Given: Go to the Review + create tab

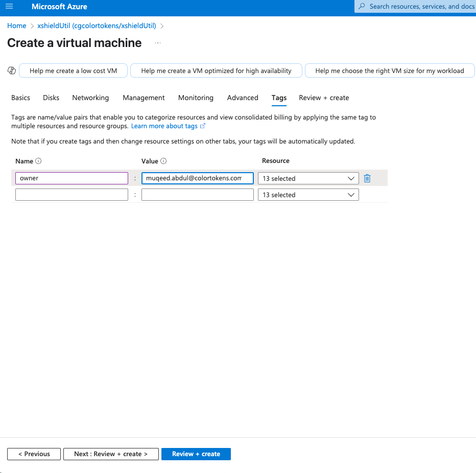Looking at the screenshot, I should pos(324,98).
